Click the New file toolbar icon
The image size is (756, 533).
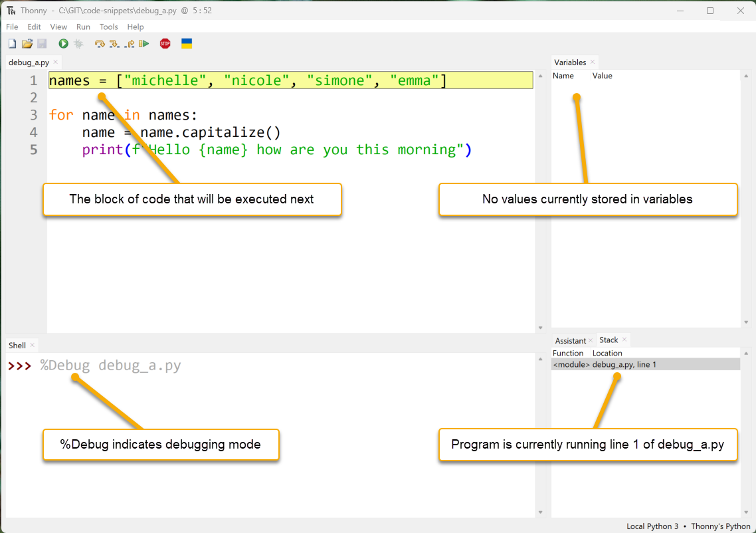tap(13, 44)
